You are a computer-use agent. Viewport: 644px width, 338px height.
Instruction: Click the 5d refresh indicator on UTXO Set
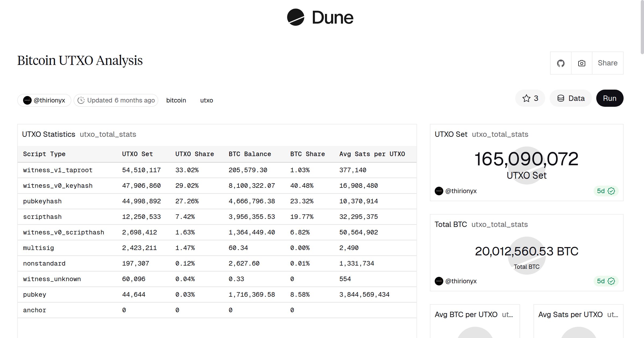coord(602,191)
